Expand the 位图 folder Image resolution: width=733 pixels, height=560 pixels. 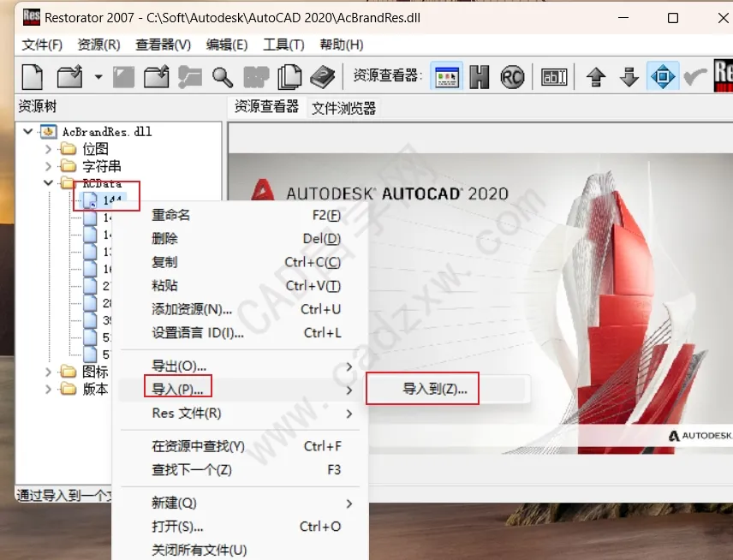click(48, 149)
